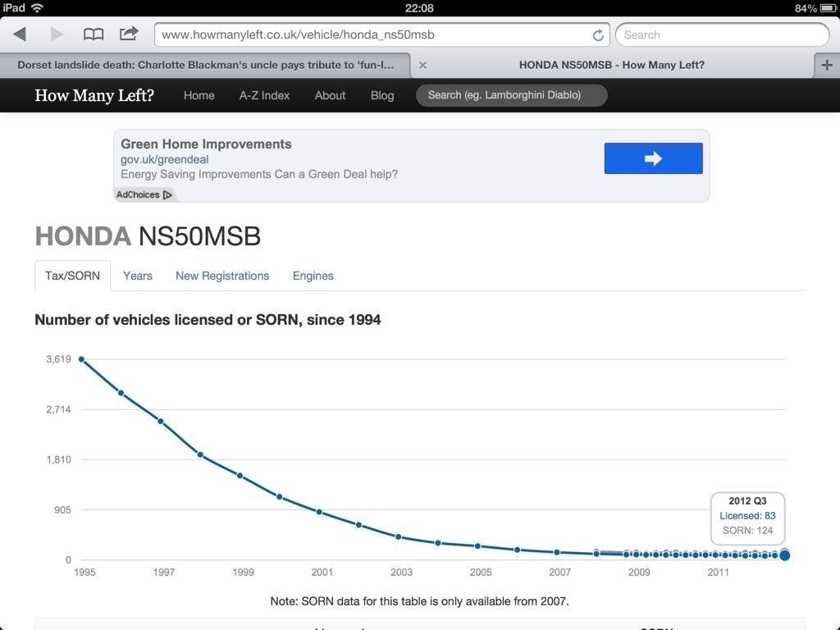Switch to the Dorset landslide death tab
This screenshot has width=840, height=630.
point(205,65)
